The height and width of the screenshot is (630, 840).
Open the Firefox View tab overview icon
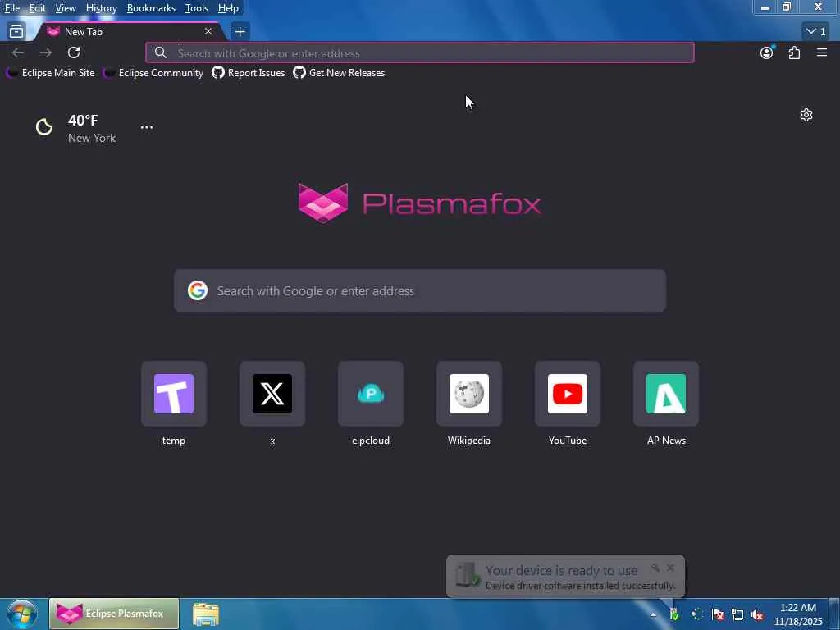click(x=16, y=32)
